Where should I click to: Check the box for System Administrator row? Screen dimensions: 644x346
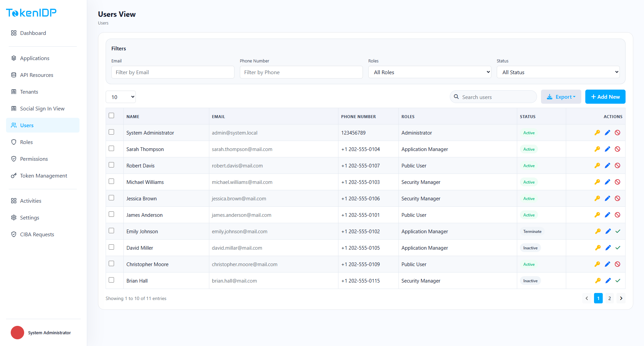[x=111, y=132]
